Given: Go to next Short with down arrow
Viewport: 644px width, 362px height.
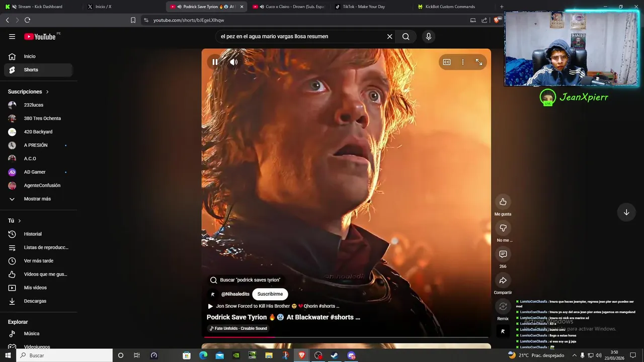Looking at the screenshot, I should pyautogui.click(x=626, y=212).
